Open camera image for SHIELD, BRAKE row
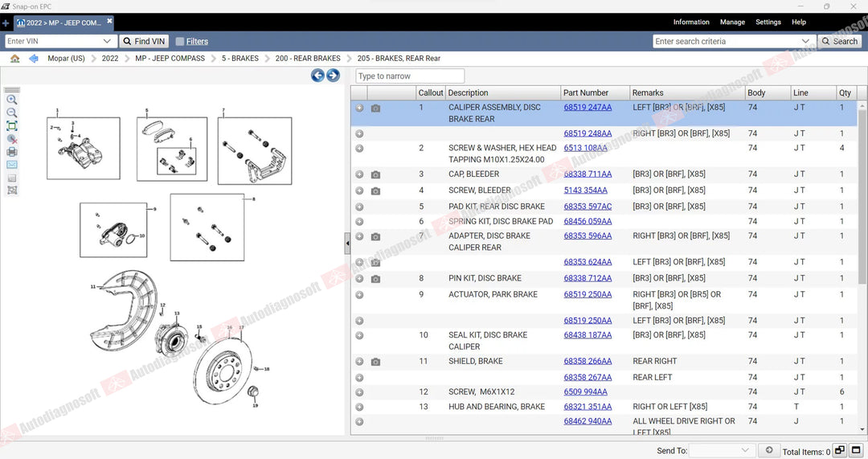 [375, 362]
